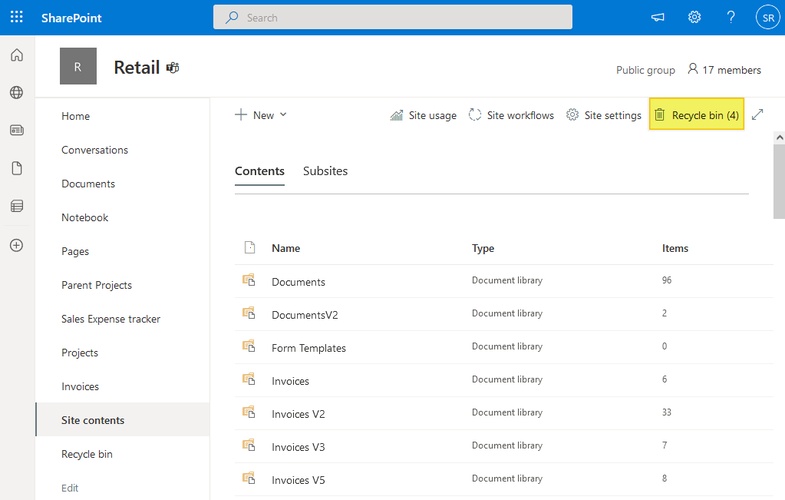Image resolution: width=785 pixels, height=500 pixels.
Task: Open the Invoices V2 document library
Action: pyautogui.click(x=298, y=414)
